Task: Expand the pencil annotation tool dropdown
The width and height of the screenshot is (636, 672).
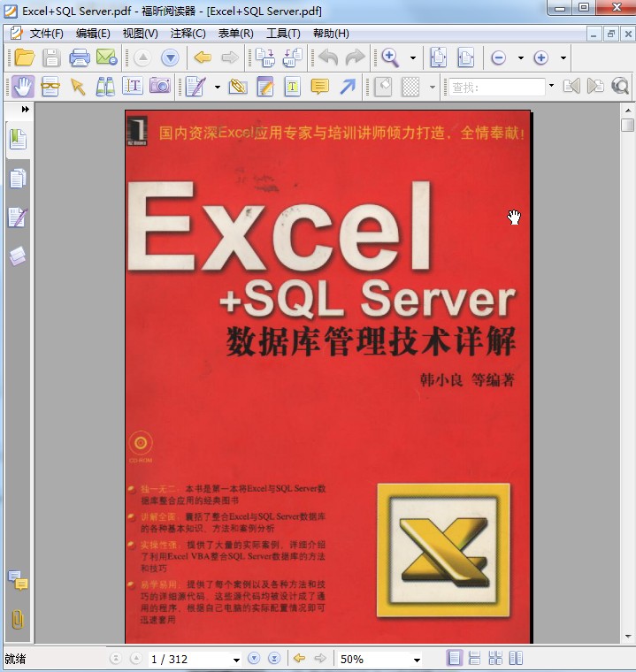Action: click(x=217, y=87)
